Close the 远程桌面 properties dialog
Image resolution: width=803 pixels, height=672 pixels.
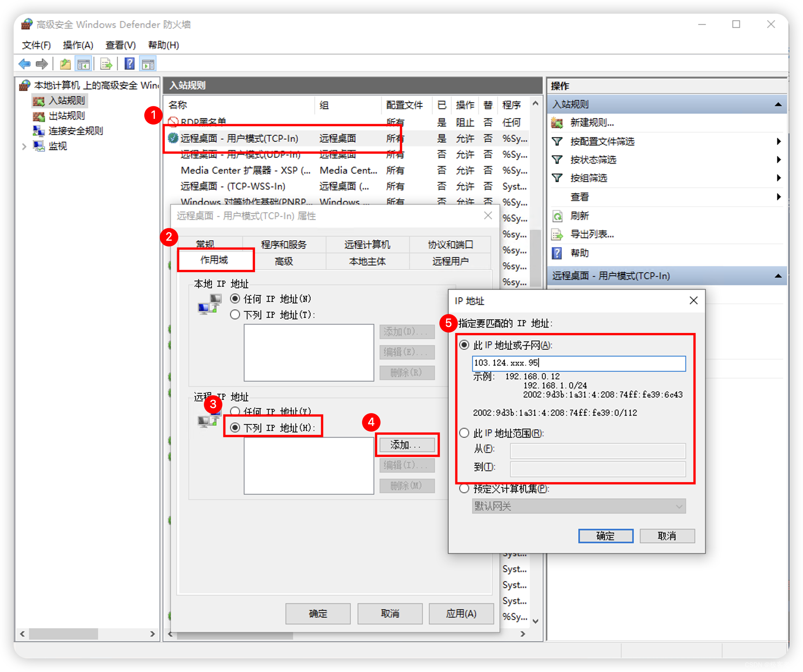point(488,216)
